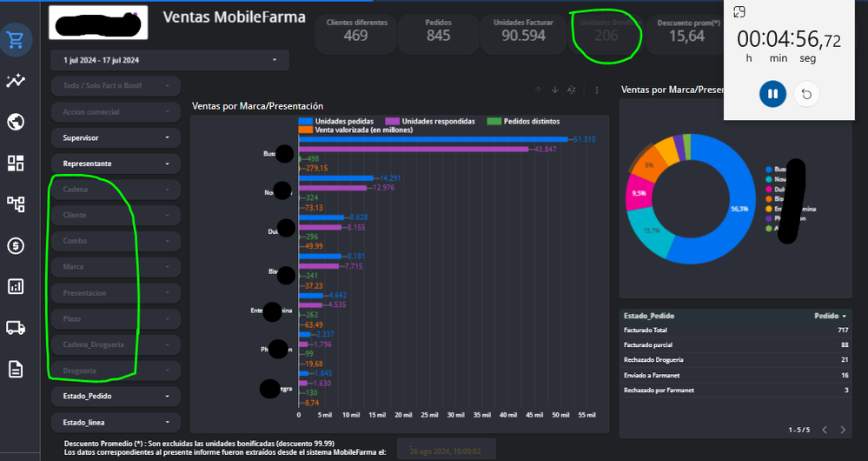Select the Facturado Total table row

[x=736, y=331]
